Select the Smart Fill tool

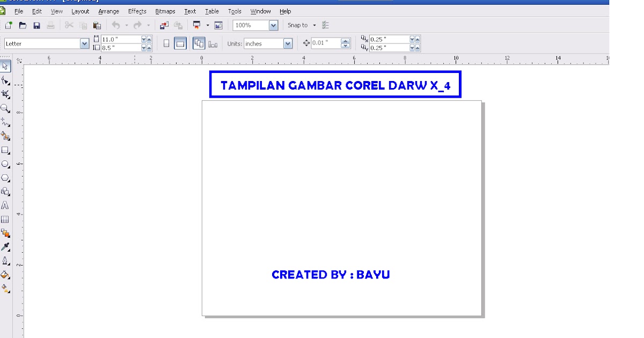pyautogui.click(x=5, y=136)
